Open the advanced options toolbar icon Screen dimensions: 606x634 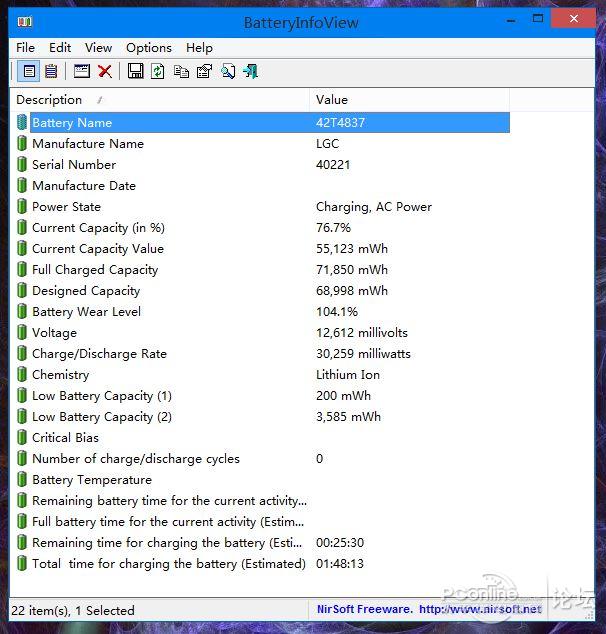point(204,72)
